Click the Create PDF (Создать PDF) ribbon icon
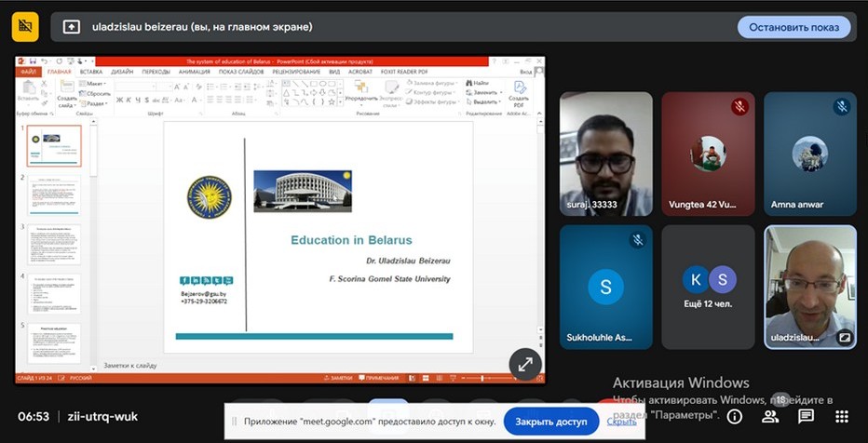 519,92
